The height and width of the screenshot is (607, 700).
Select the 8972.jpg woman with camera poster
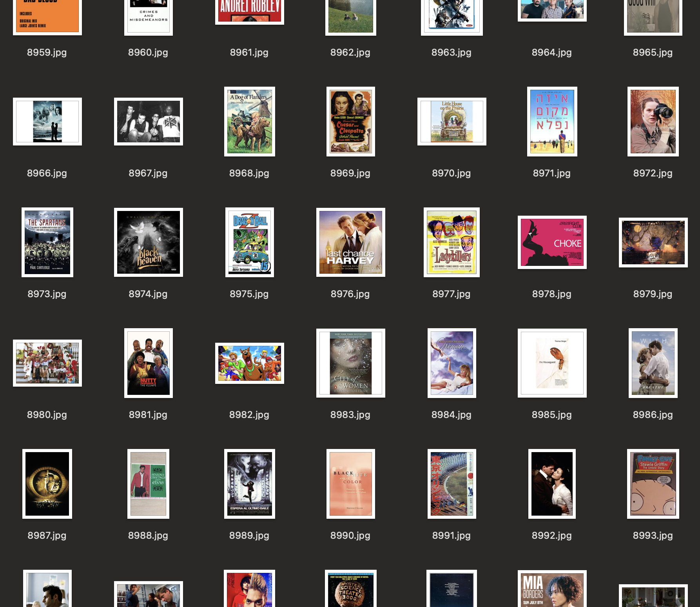653,122
